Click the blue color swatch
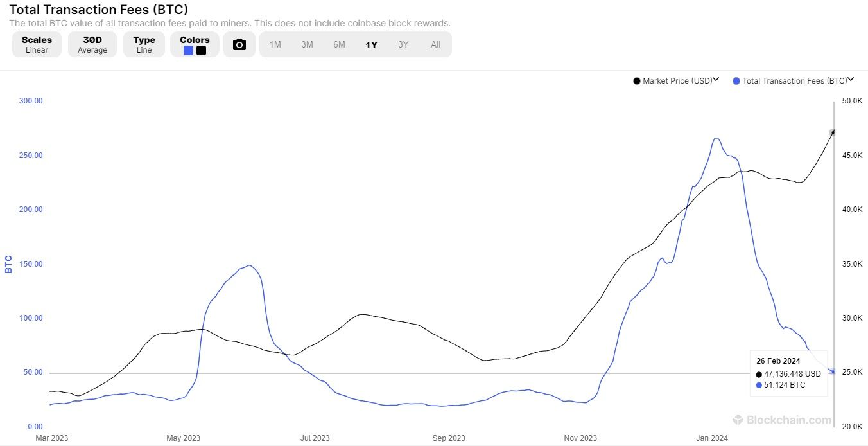Viewport: 868px width, 446px height. [x=188, y=51]
